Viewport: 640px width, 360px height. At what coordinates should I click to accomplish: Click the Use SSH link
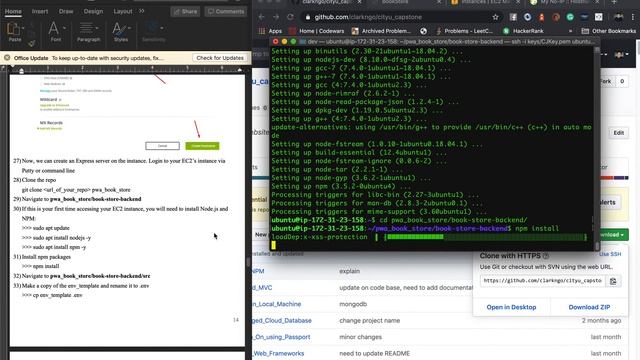(610, 254)
